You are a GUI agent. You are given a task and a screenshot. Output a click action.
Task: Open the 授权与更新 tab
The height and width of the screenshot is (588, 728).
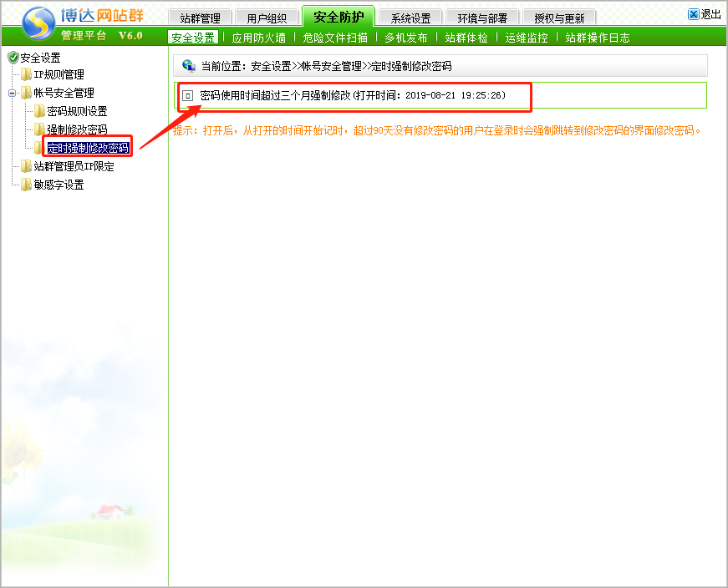559,18
